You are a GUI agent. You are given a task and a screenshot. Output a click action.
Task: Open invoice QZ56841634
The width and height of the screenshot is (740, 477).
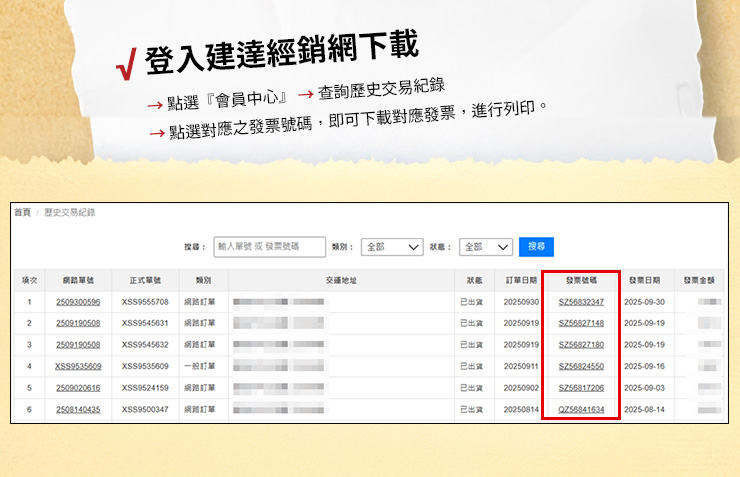click(x=581, y=410)
